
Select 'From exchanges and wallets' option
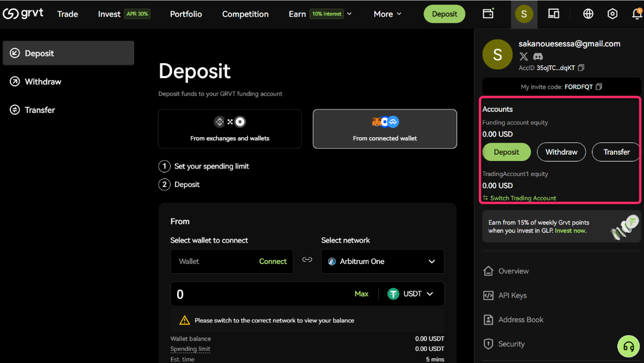[230, 129]
